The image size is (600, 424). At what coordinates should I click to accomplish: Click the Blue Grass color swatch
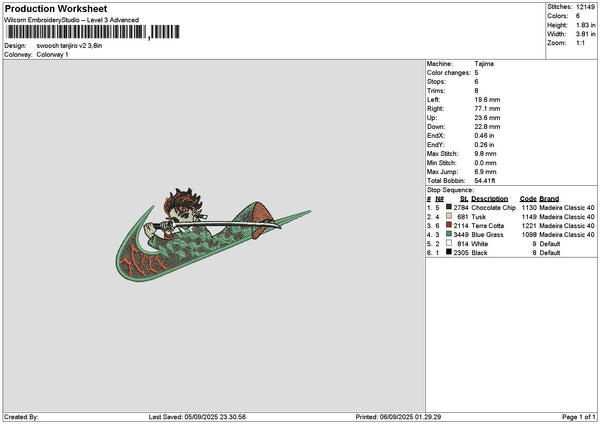pos(449,234)
